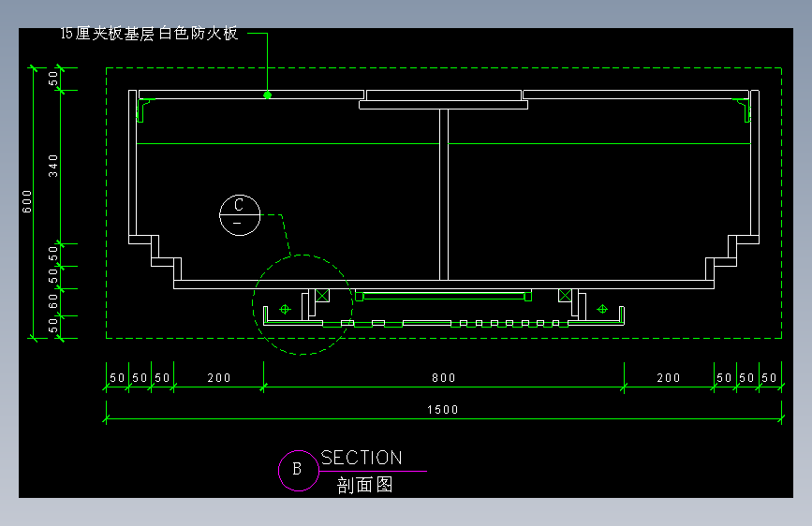This screenshot has height=526, width=812.
Task: Click the SECTION title text
Action: [x=362, y=458]
